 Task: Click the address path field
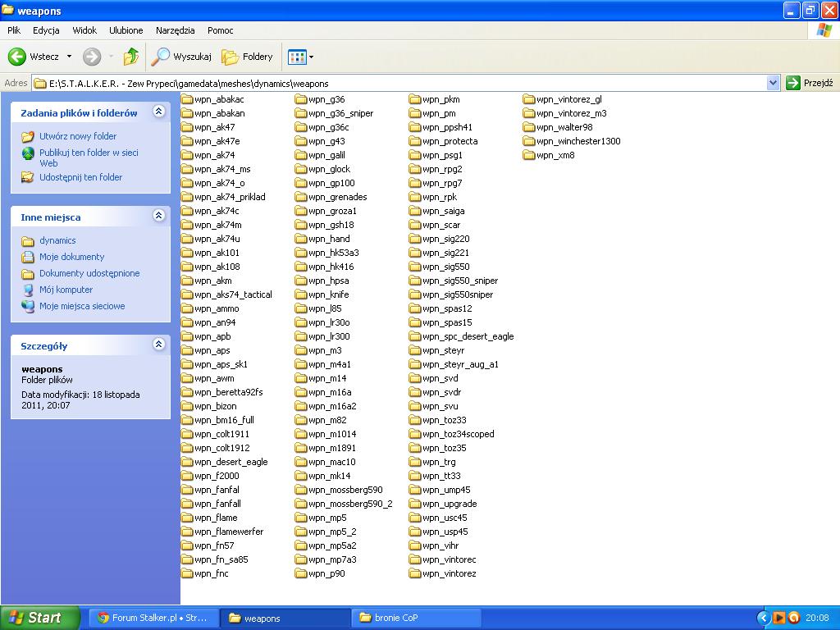(x=399, y=83)
